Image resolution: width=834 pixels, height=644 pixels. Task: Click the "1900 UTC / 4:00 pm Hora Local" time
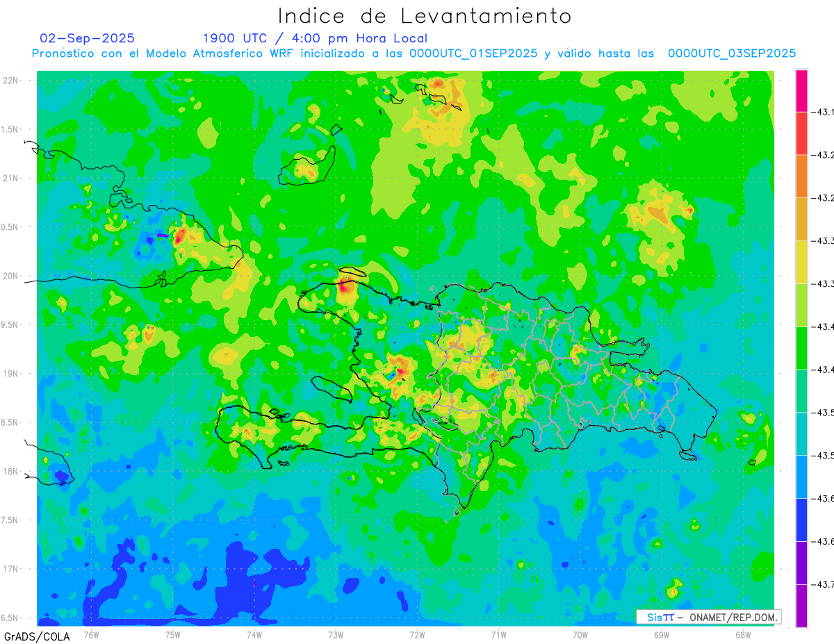click(x=315, y=38)
